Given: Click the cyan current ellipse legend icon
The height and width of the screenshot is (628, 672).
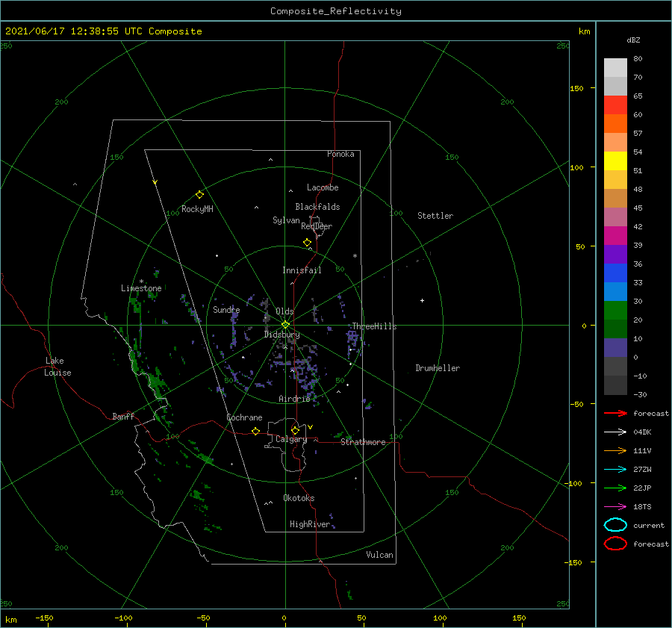Looking at the screenshot, I should pyautogui.click(x=615, y=525).
